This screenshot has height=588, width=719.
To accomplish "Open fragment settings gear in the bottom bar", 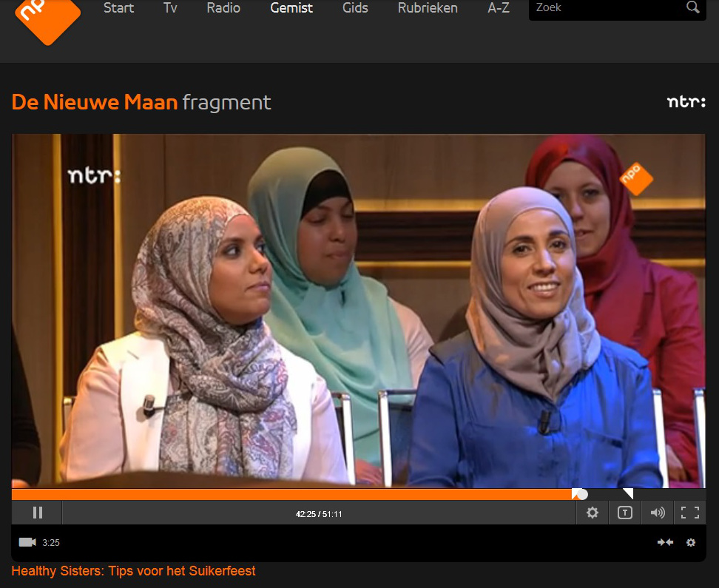I will 691,543.
